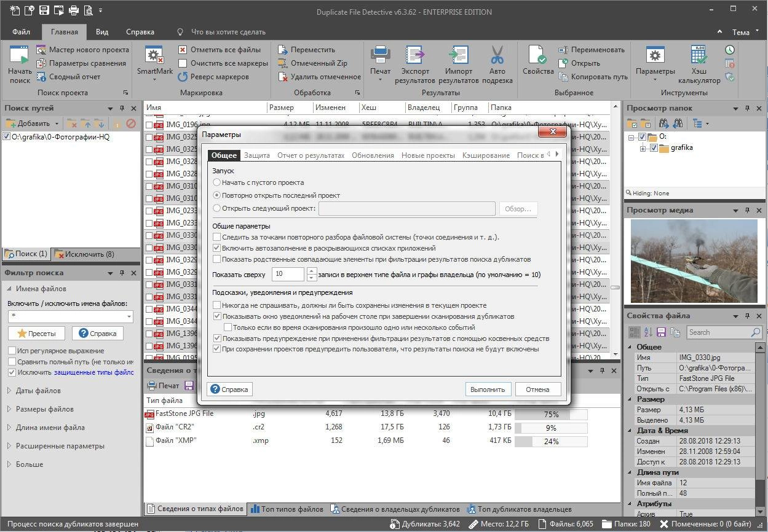Click the Справка button in options dialog
The width and height of the screenshot is (768, 532).
pos(230,389)
